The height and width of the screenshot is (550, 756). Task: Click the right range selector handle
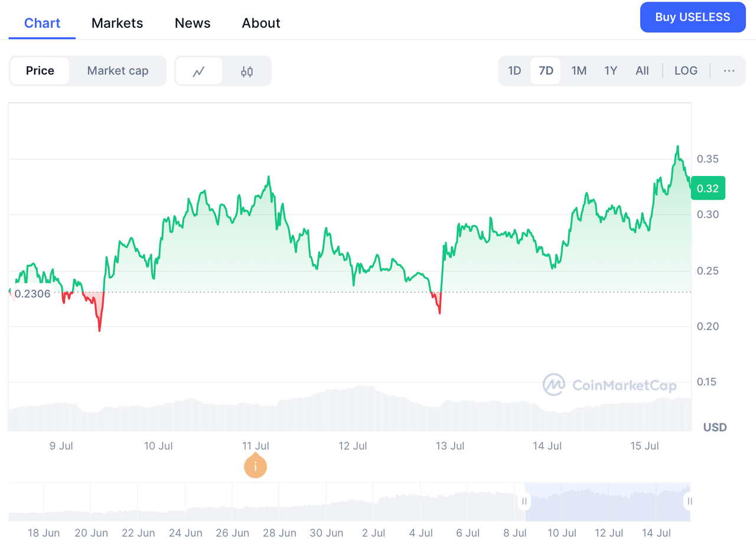coord(689,501)
